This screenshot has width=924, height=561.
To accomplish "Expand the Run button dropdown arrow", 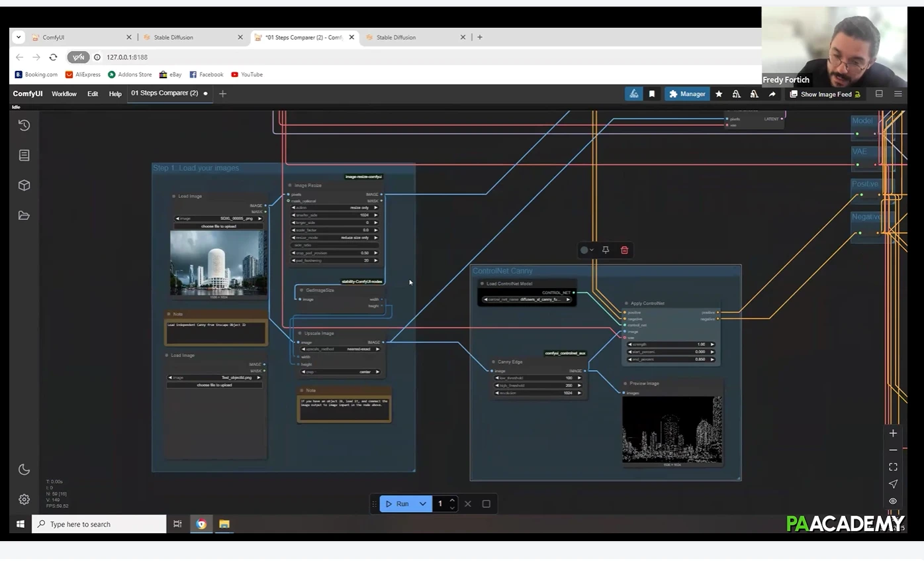I will coord(423,504).
